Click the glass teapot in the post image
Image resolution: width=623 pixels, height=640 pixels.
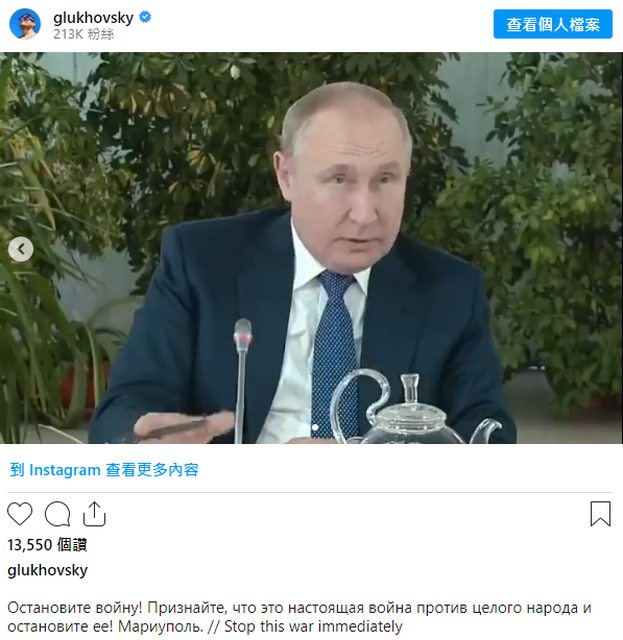(414, 408)
